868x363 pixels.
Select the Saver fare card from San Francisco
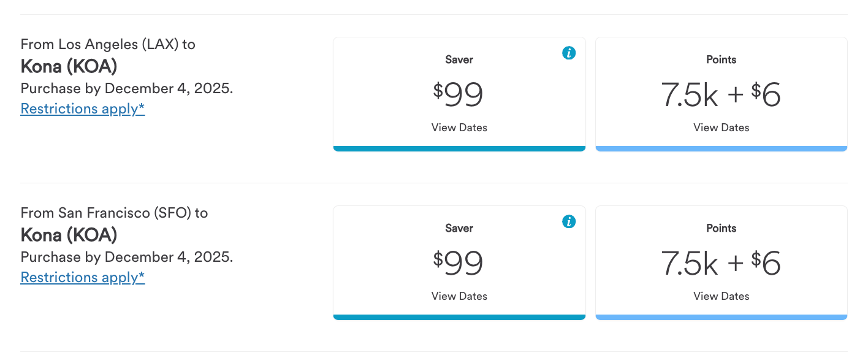coord(459,262)
